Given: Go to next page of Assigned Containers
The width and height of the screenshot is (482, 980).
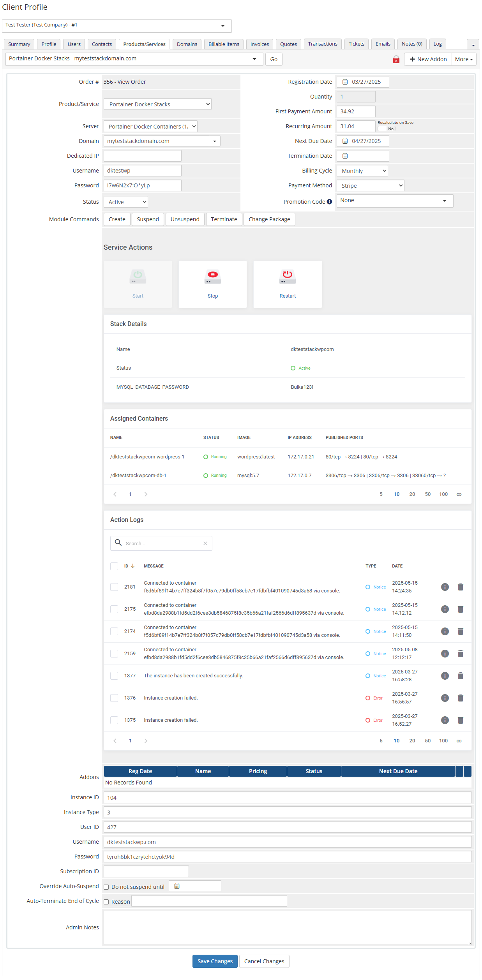Looking at the screenshot, I should 146,494.
